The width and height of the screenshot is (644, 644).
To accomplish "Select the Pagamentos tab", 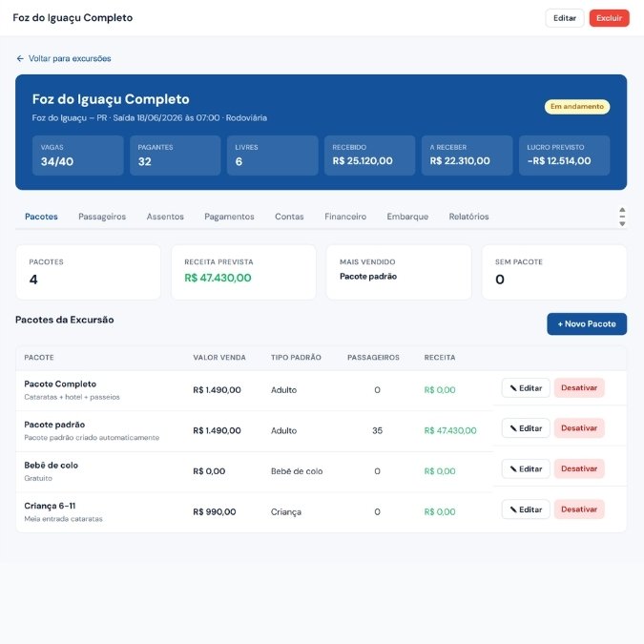I will [229, 217].
